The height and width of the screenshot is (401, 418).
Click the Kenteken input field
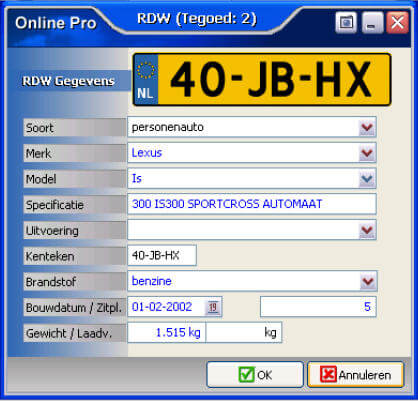click(162, 256)
